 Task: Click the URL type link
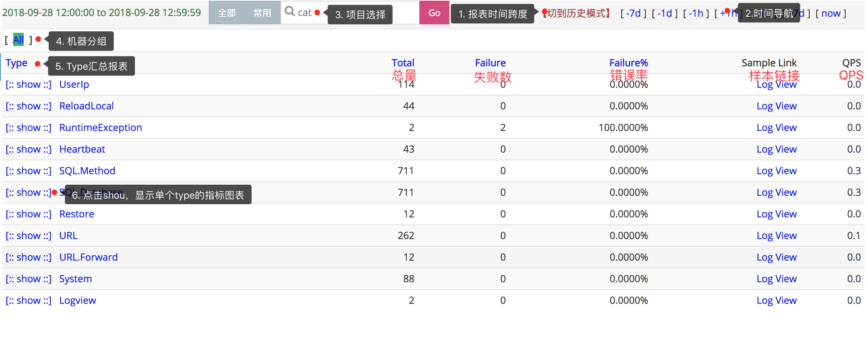68,236
